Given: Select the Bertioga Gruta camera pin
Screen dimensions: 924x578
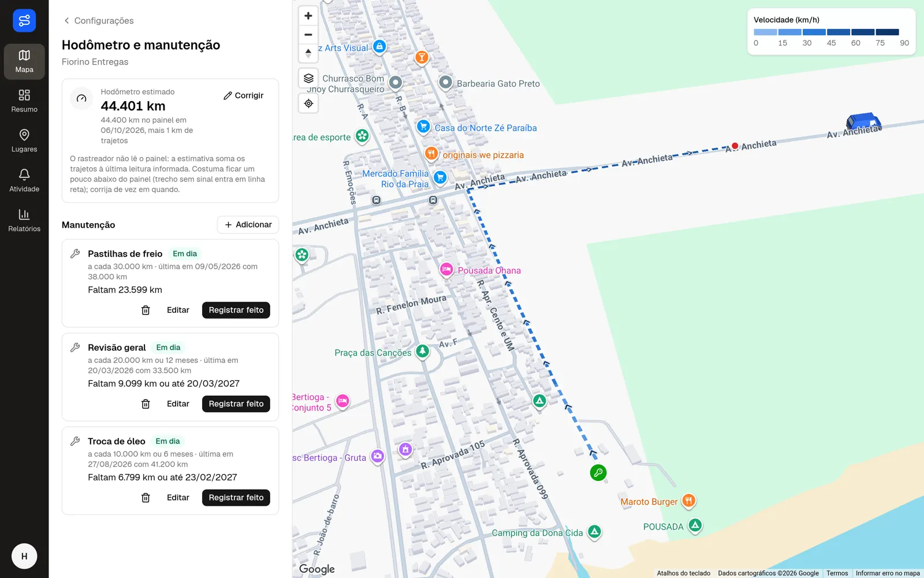Looking at the screenshot, I should pyautogui.click(x=378, y=457).
